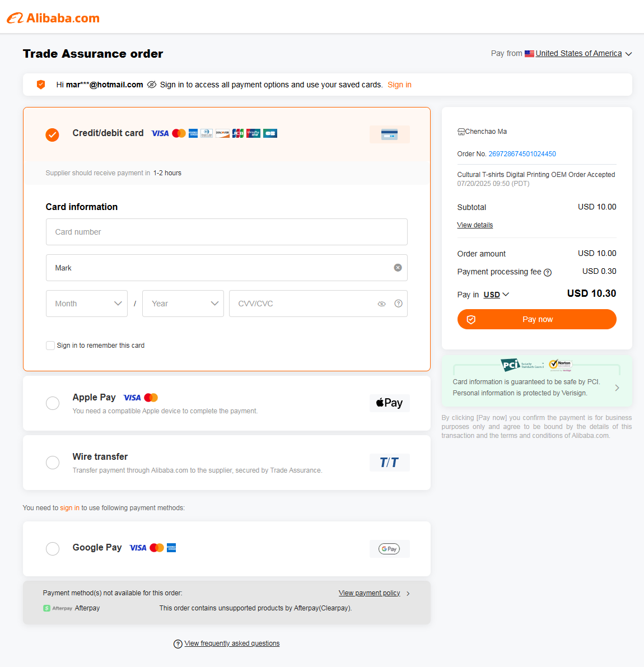Select Wire transfer radio button
This screenshot has width=644, height=667.
click(53, 463)
